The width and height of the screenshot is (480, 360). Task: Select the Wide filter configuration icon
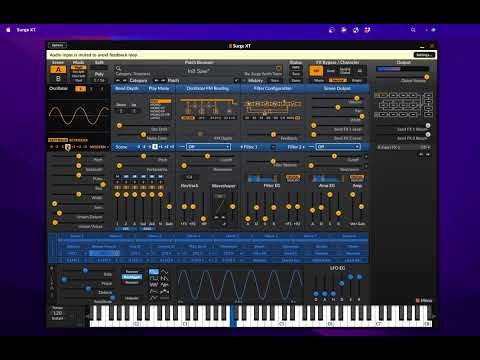click(x=297, y=118)
